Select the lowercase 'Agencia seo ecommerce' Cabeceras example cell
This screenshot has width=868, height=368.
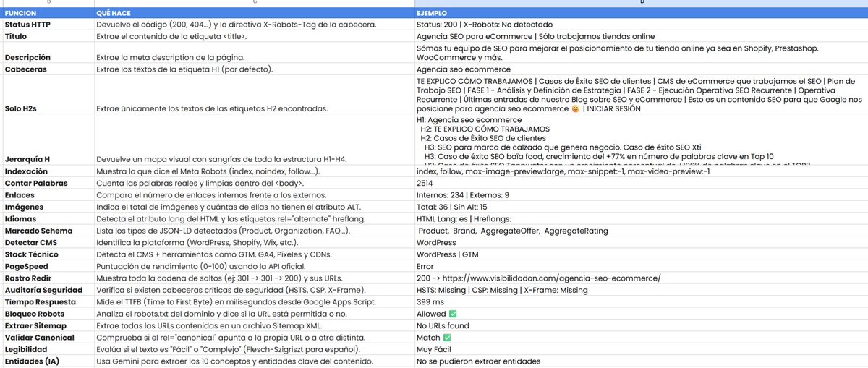point(641,69)
